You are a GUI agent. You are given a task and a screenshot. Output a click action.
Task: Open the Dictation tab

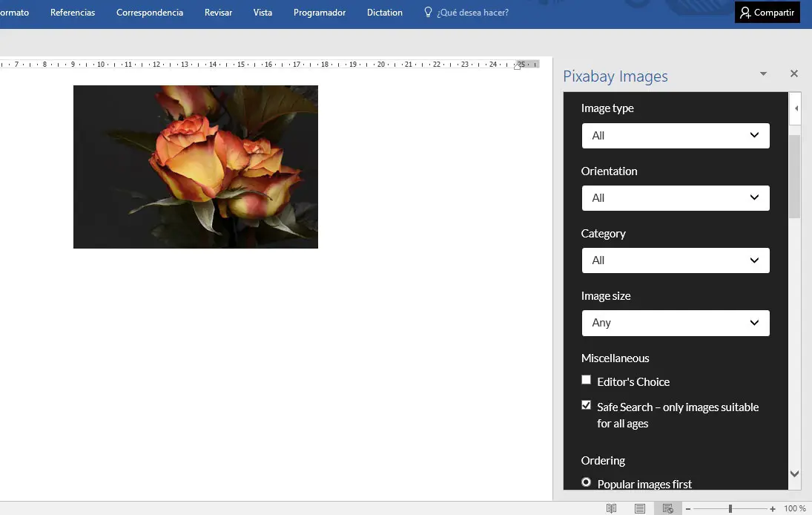[385, 13]
